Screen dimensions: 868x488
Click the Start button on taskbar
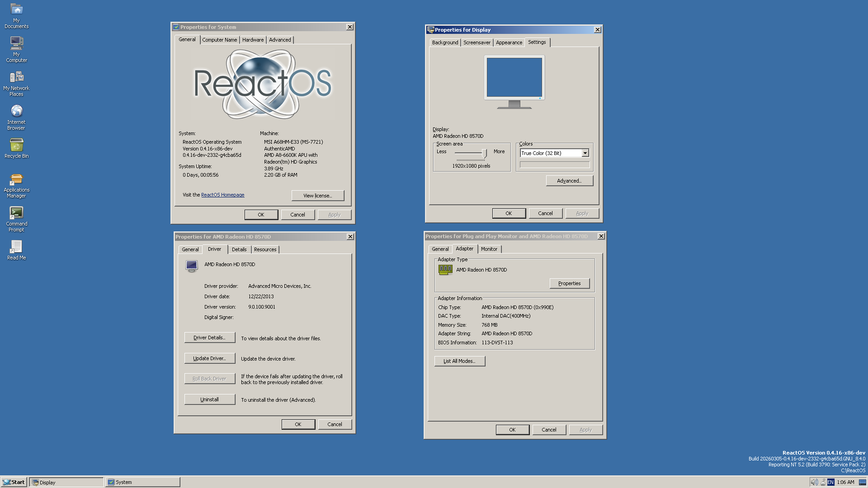(x=14, y=482)
